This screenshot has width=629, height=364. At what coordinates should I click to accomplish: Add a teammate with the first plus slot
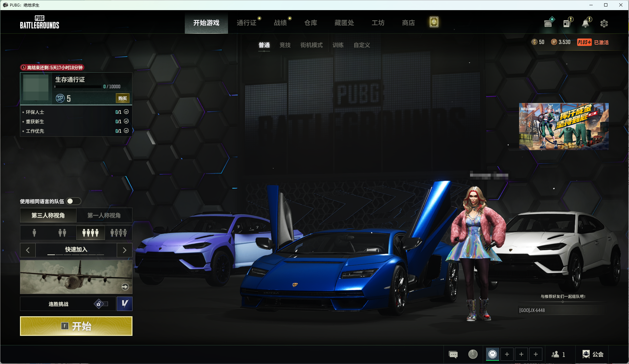tap(507, 354)
